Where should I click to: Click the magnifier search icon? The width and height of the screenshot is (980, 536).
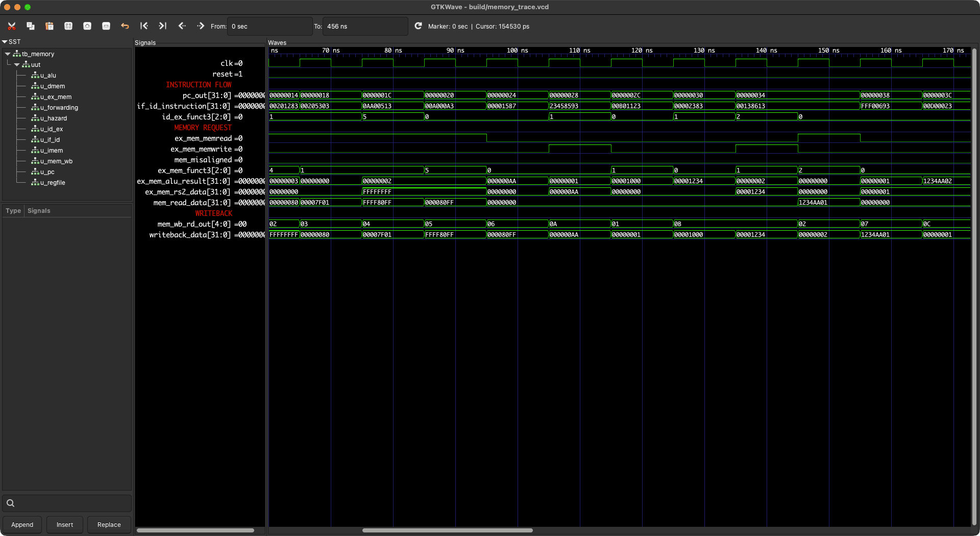[10, 503]
